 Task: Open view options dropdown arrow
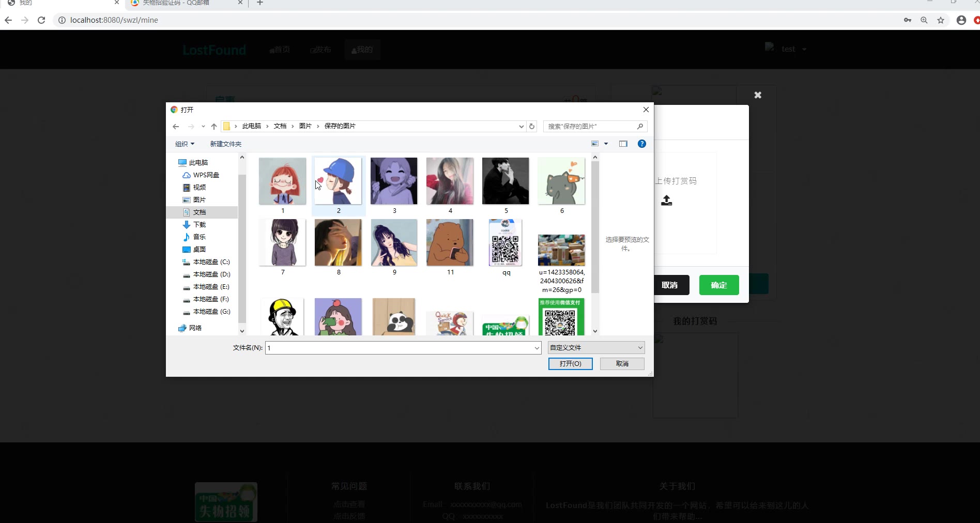pos(606,144)
